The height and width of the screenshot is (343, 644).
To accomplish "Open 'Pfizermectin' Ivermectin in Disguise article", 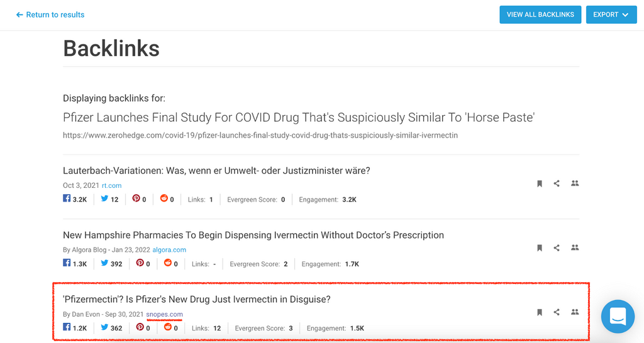I will pos(197,299).
